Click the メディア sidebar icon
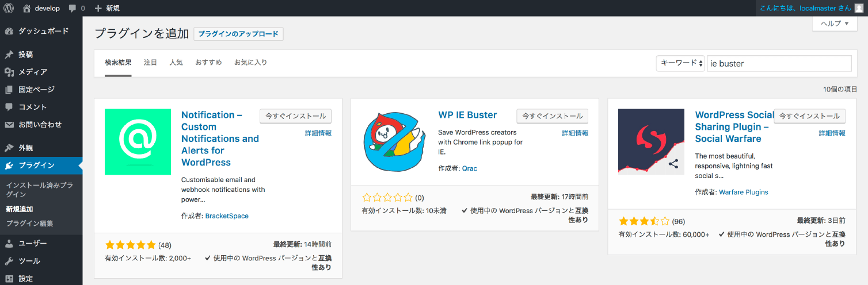This screenshot has width=868, height=285. tap(9, 72)
